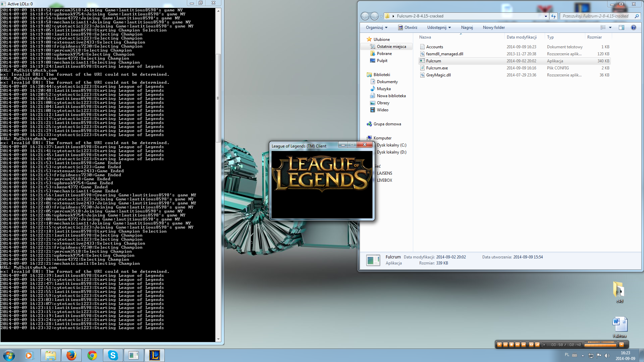Go back in the Explorer window
This screenshot has height=362, width=644.
point(365,16)
